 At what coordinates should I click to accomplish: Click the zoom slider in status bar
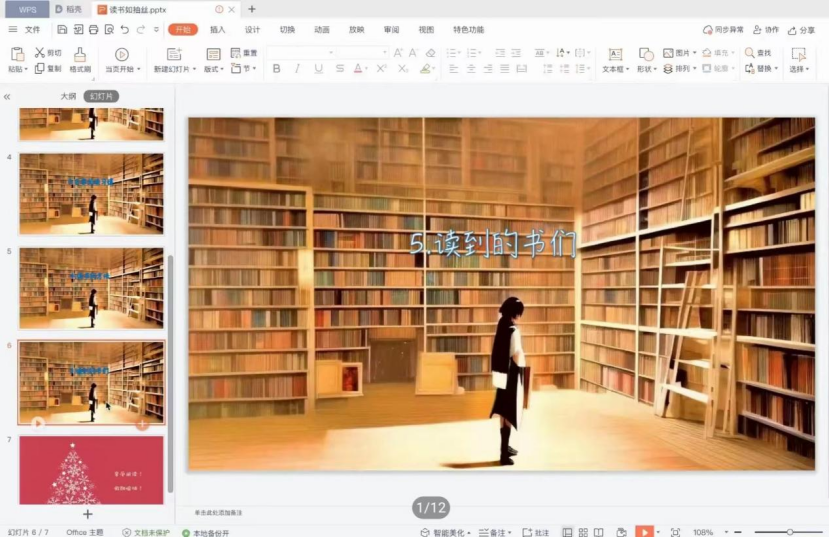790,532
